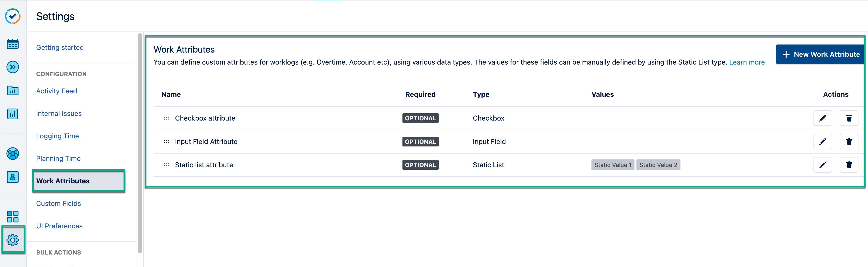This screenshot has height=267, width=868.
Task: Delete the Static list attribute
Action: [848, 165]
